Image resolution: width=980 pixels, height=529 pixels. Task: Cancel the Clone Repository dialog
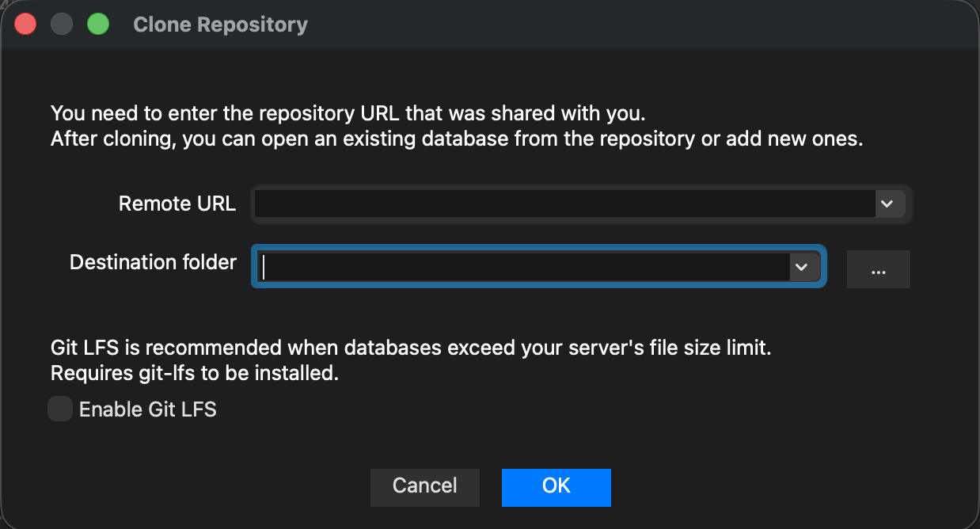click(425, 486)
